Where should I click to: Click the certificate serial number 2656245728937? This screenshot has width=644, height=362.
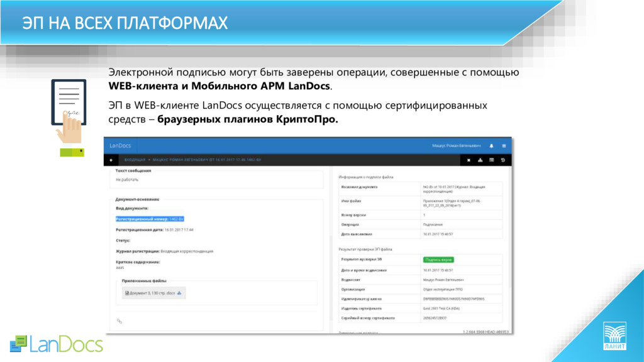(x=435, y=318)
